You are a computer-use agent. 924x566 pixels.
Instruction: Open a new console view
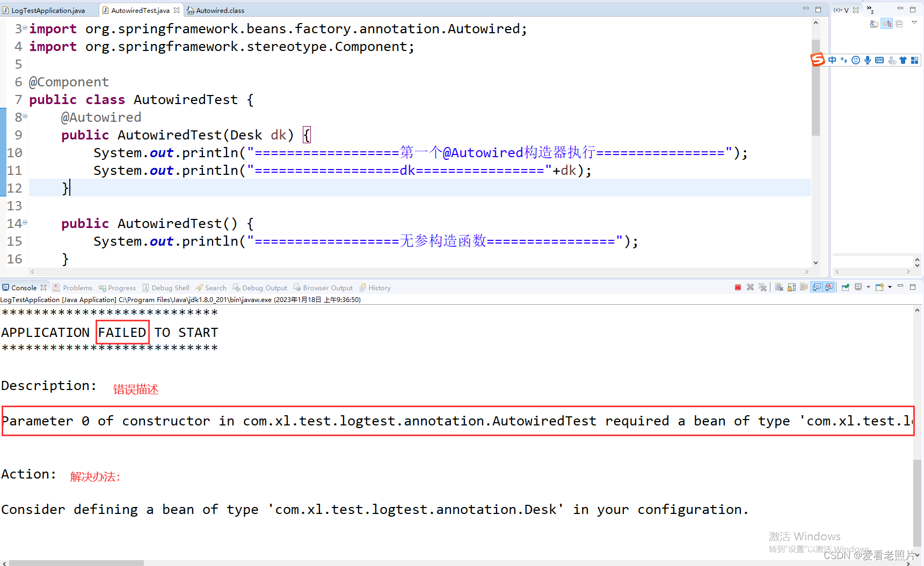tap(879, 288)
